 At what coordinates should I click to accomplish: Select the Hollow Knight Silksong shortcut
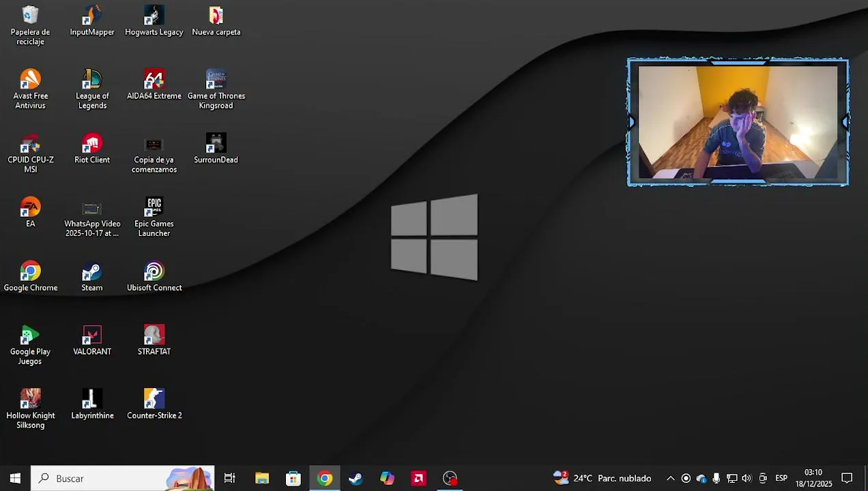pyautogui.click(x=30, y=409)
